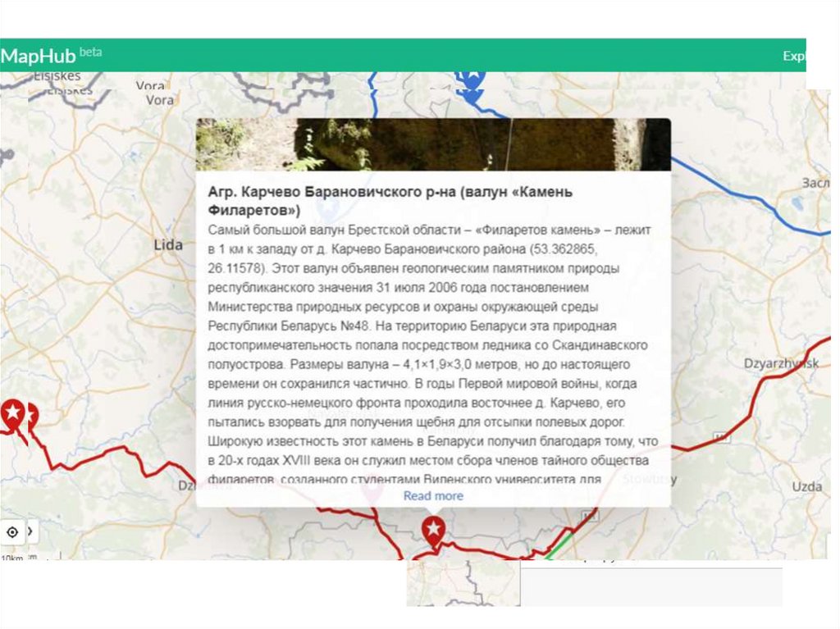Select the red star marker below popup
This screenshot has width=840, height=629.
pyautogui.click(x=433, y=531)
